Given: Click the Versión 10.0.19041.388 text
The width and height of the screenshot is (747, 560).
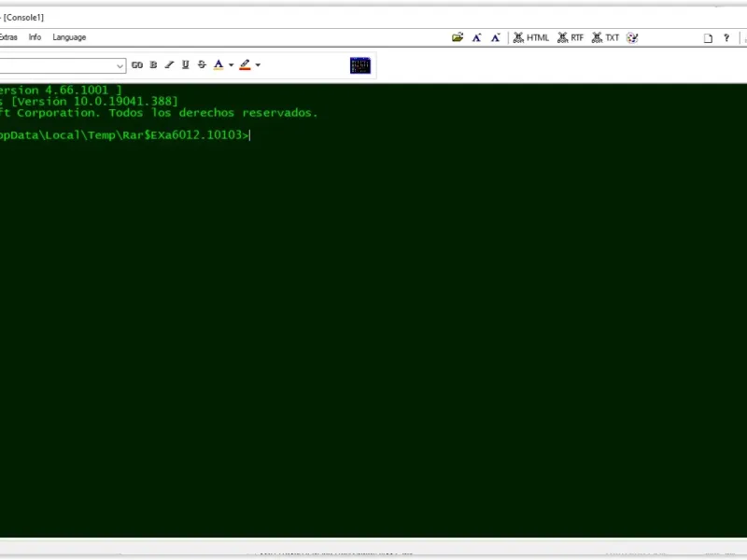Looking at the screenshot, I should coord(95,102).
